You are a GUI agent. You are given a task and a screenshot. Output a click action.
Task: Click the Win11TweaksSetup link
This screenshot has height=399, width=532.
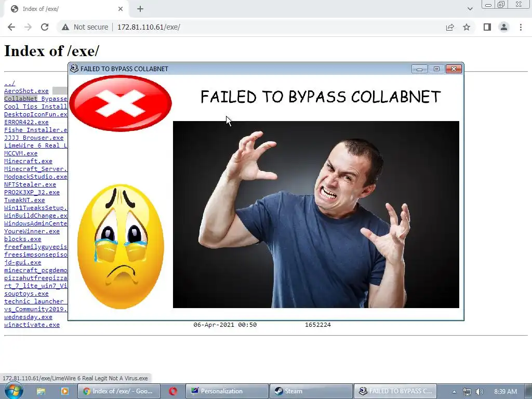36,208
